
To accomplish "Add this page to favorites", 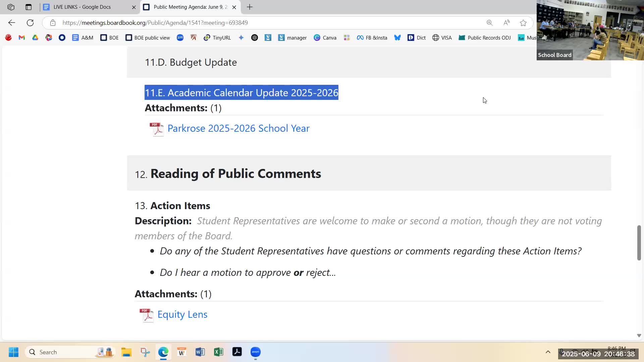I will coord(523,23).
